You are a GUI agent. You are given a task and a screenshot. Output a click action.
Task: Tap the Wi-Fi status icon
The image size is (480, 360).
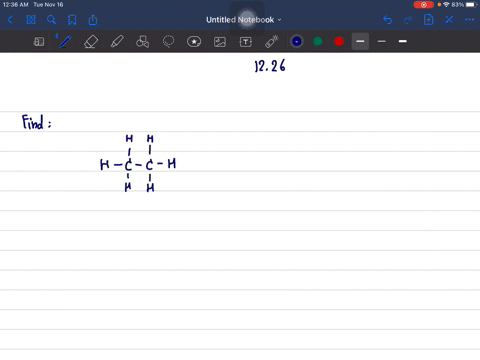pyautogui.click(x=447, y=5)
